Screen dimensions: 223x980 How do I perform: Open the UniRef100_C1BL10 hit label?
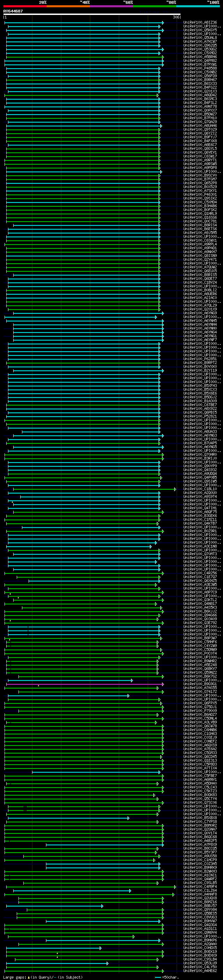tap(200, 489)
